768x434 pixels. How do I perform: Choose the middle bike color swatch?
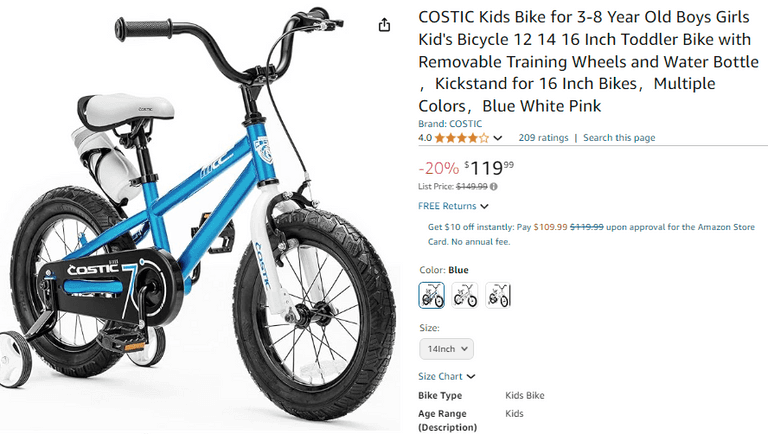pyautogui.click(x=465, y=295)
